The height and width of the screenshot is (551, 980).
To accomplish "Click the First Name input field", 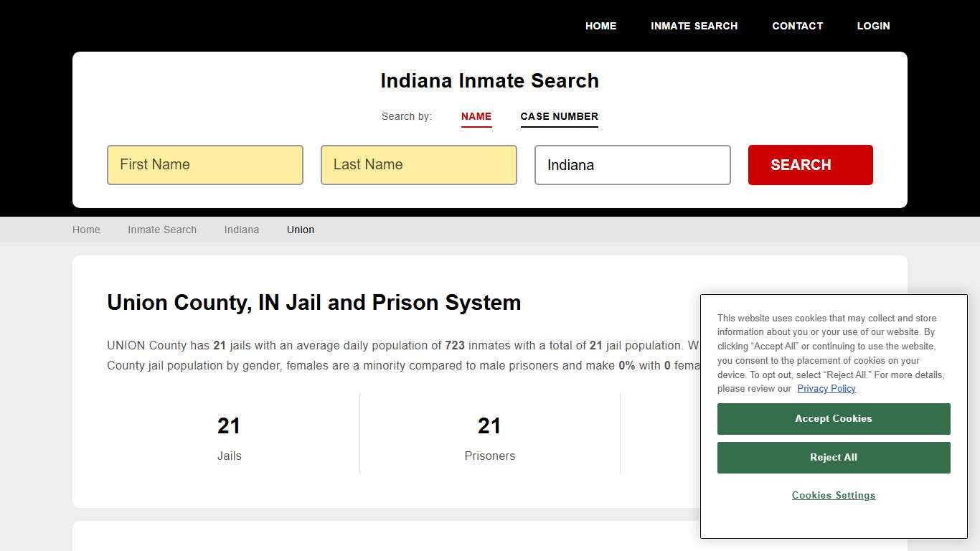I will click(x=204, y=164).
